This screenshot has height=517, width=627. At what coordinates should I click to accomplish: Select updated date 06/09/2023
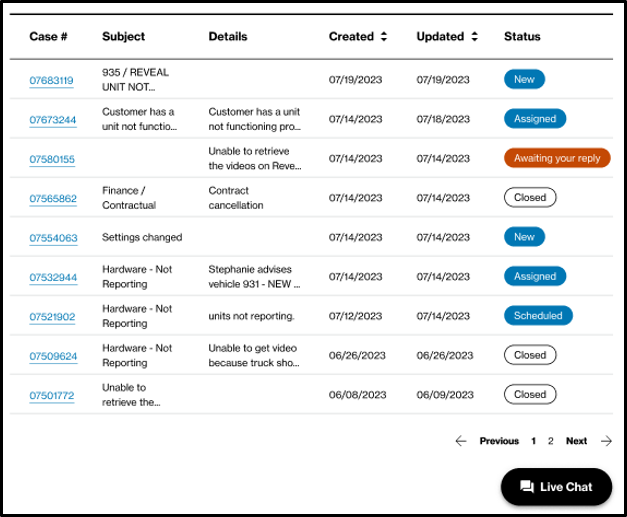tap(445, 395)
